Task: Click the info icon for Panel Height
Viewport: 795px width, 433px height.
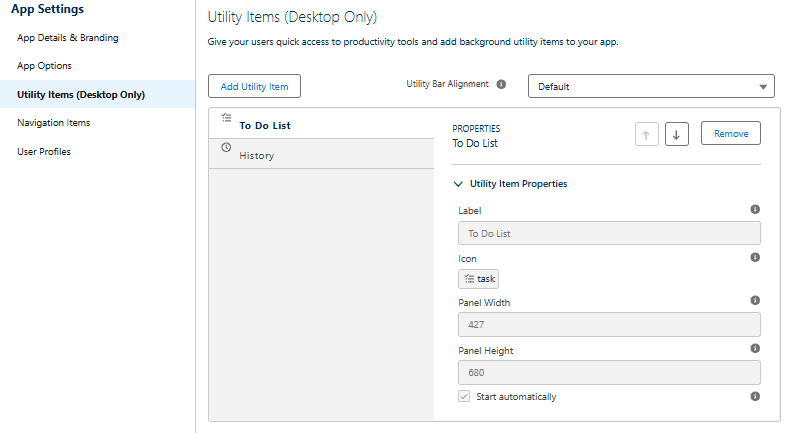Action: coord(755,349)
